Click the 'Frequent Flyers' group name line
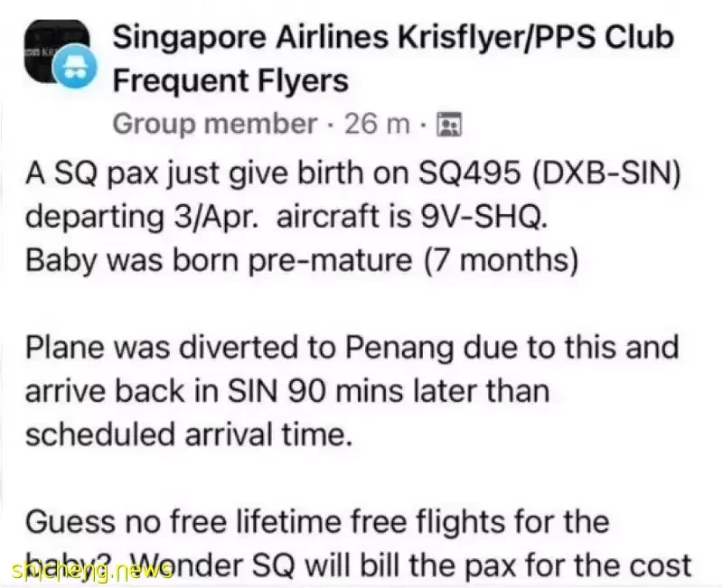This screenshot has height=588, width=723. (230, 80)
